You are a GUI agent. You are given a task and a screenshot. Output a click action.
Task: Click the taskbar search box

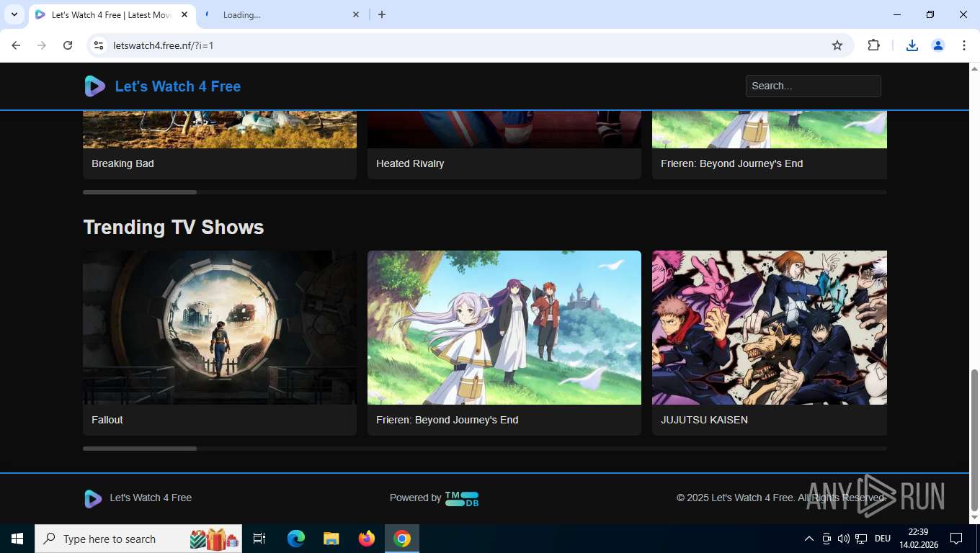138,539
